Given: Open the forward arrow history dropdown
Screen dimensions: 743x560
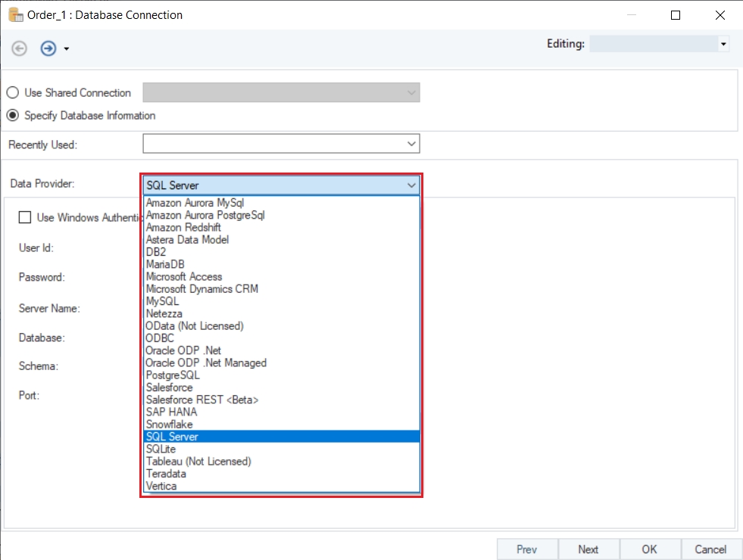Looking at the screenshot, I should click(x=67, y=49).
